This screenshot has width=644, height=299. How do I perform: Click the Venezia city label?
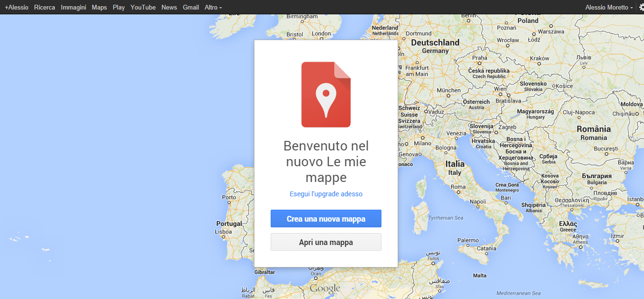[456, 133]
